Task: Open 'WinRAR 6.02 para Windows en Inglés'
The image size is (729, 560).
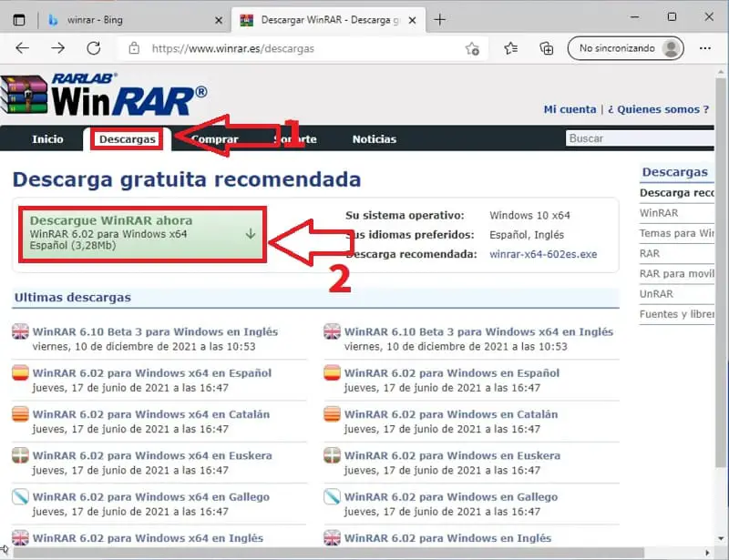Action: point(447,538)
